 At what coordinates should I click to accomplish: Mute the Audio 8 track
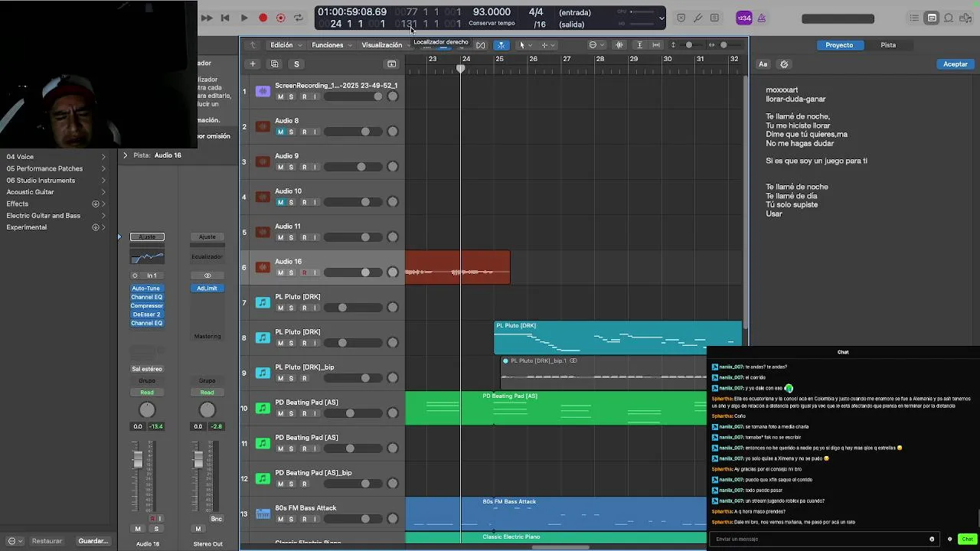[280, 132]
